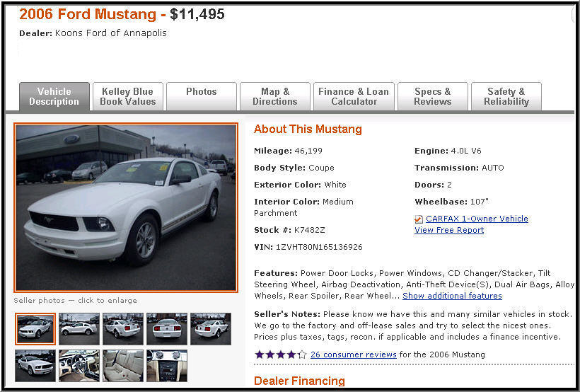Click the Stock # K7482Z value
580x392 pixels.
click(x=309, y=230)
